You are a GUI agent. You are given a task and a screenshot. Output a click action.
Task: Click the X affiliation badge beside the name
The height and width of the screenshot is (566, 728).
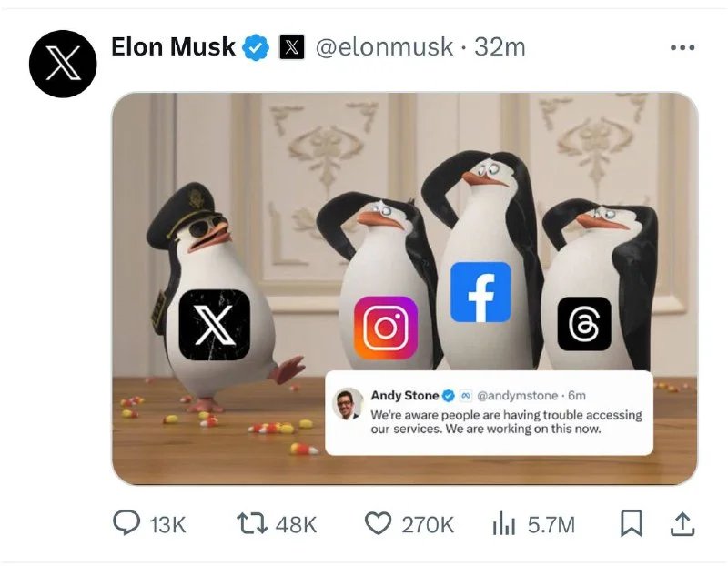[291, 47]
